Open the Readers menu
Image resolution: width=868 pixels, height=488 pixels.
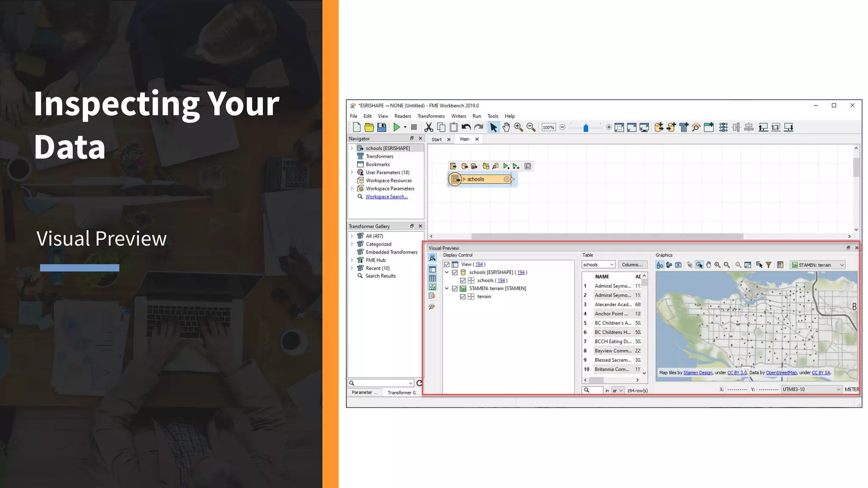tap(403, 116)
